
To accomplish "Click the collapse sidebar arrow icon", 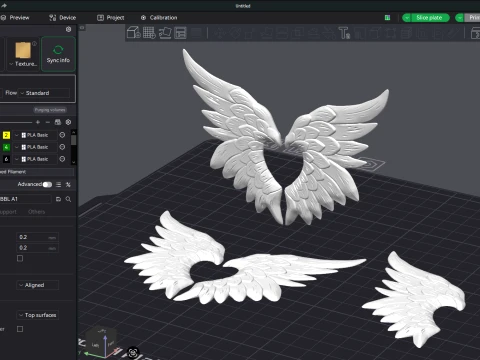I will [x=82, y=28].
